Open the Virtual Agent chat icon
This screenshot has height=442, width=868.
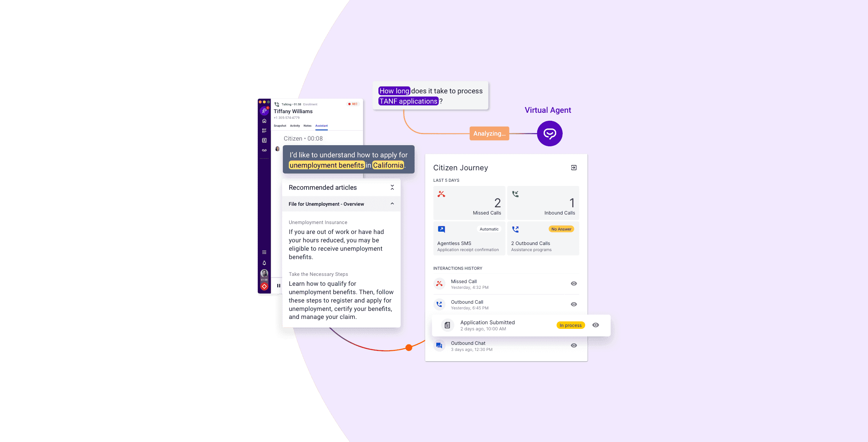tap(550, 134)
